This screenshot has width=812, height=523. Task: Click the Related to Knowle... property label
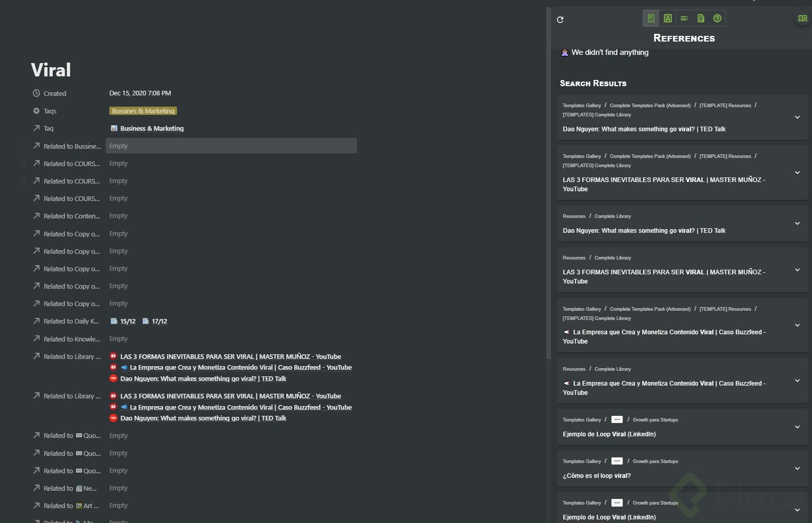click(x=71, y=339)
